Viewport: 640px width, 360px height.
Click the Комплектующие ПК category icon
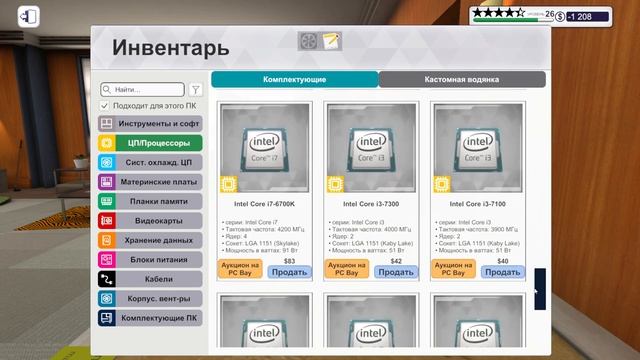[x=107, y=318]
